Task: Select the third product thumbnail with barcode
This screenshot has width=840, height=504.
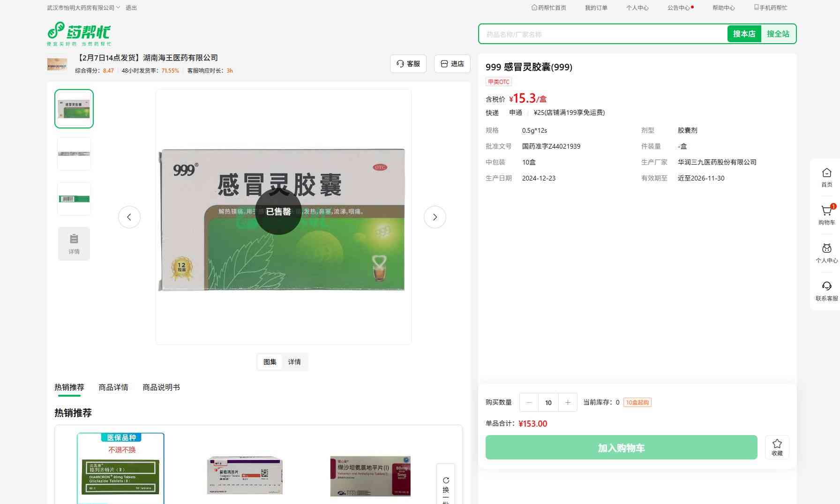Action: [x=74, y=199]
